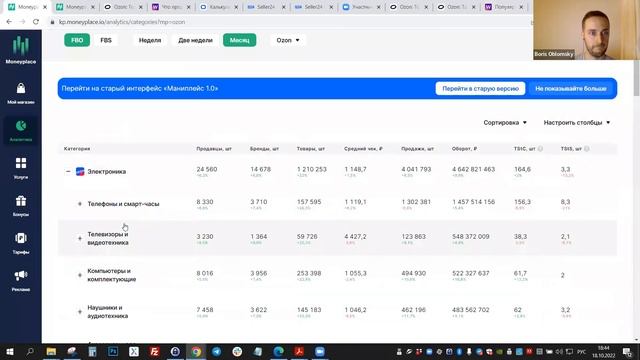This screenshot has height=360, width=640.
Task: Open the Аналитика sidebar section
Action: pos(20,131)
